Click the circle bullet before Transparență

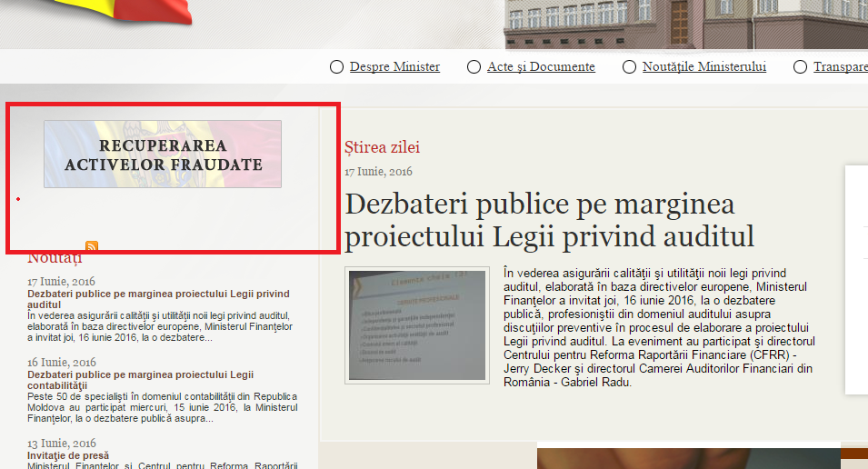pyautogui.click(x=800, y=67)
